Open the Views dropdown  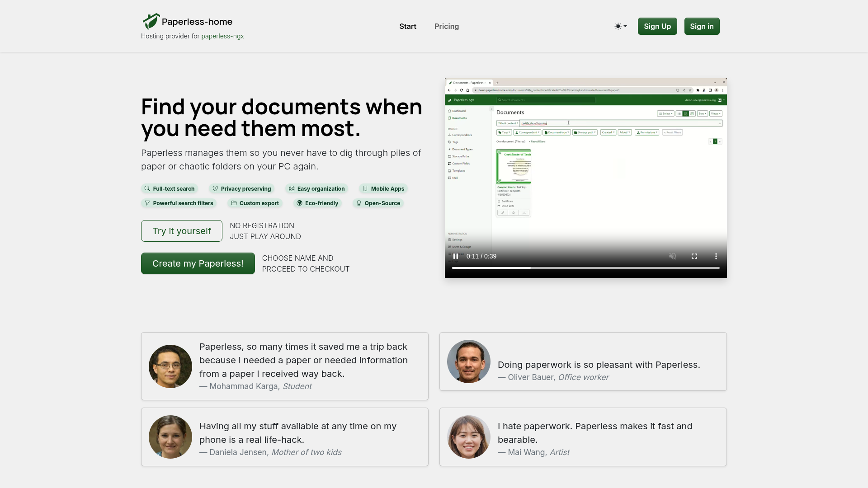pyautogui.click(x=716, y=113)
